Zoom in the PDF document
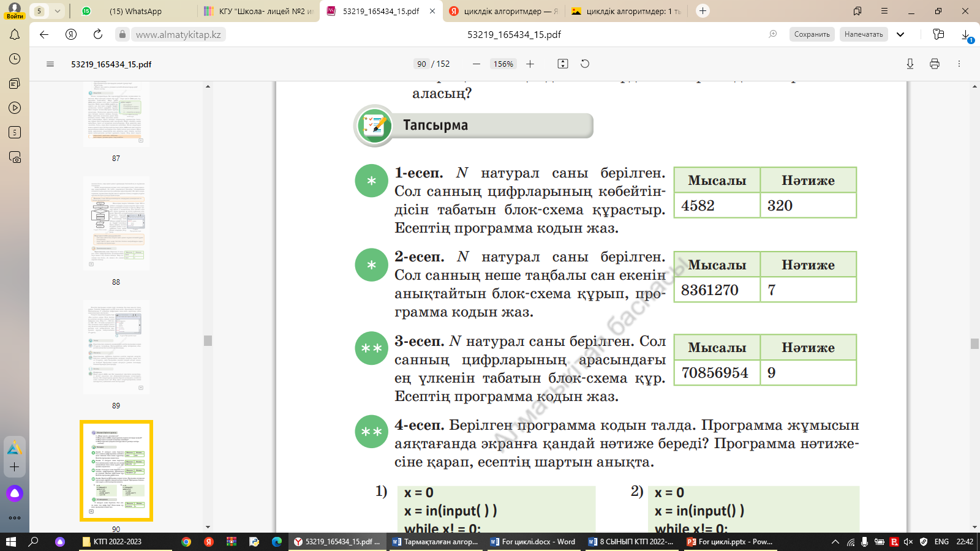 coord(530,64)
